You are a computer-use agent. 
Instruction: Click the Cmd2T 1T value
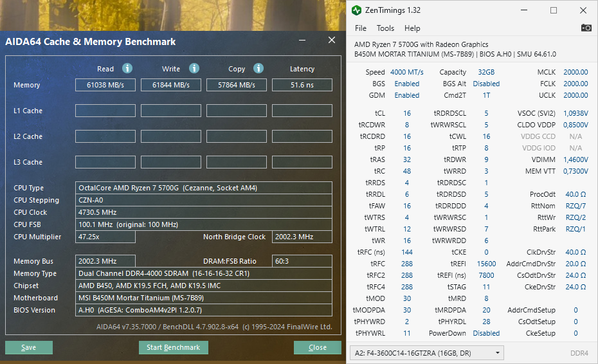click(486, 95)
